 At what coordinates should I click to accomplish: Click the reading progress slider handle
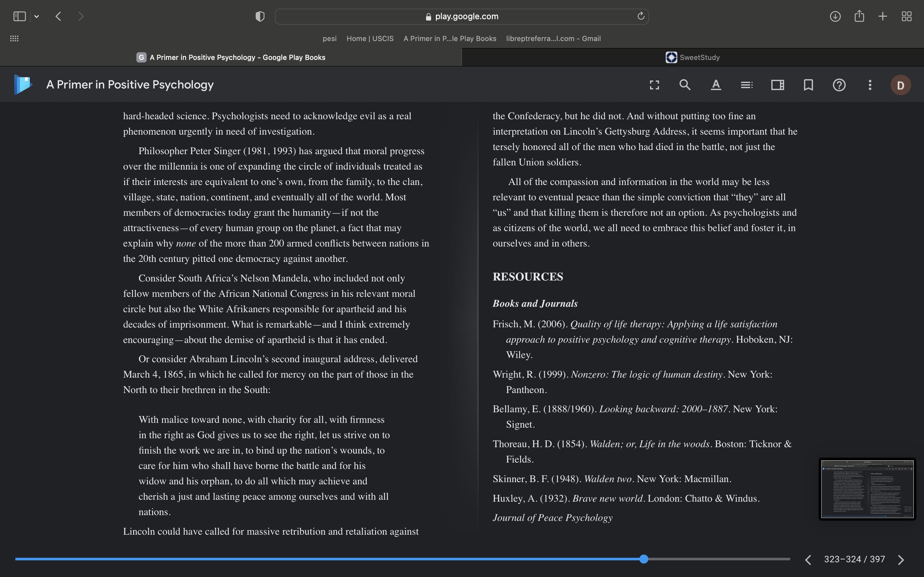644,559
